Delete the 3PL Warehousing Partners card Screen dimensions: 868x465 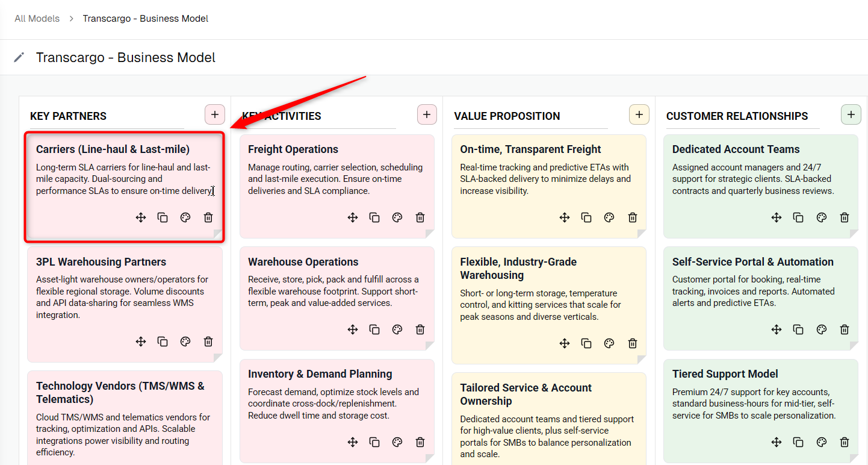(208, 342)
